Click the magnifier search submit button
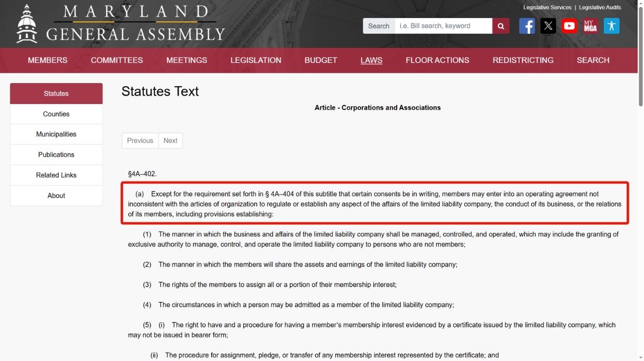The width and height of the screenshot is (644, 361). tap(501, 26)
